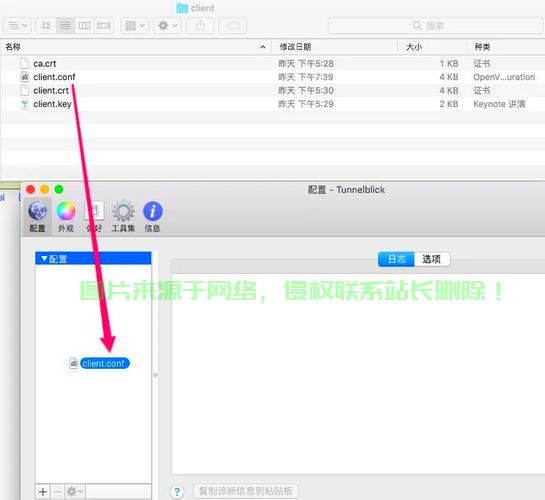Image resolution: width=545 pixels, height=500 pixels.
Task: Click the Keynote 讲演 kind cell
Action: coord(499,104)
